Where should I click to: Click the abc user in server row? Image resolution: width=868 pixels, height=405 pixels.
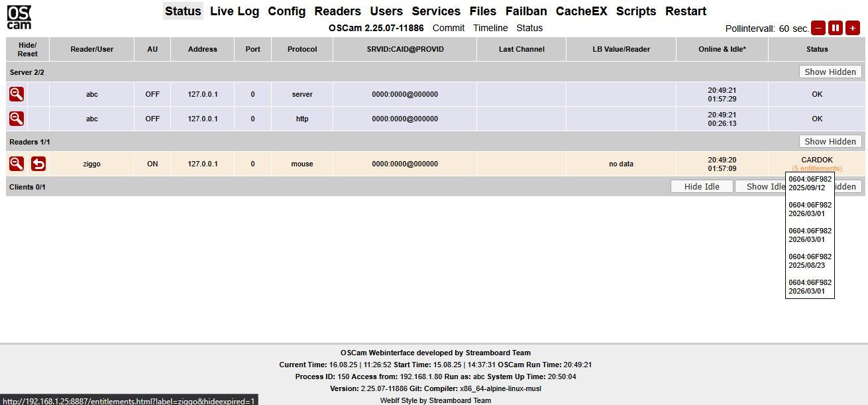coord(92,94)
